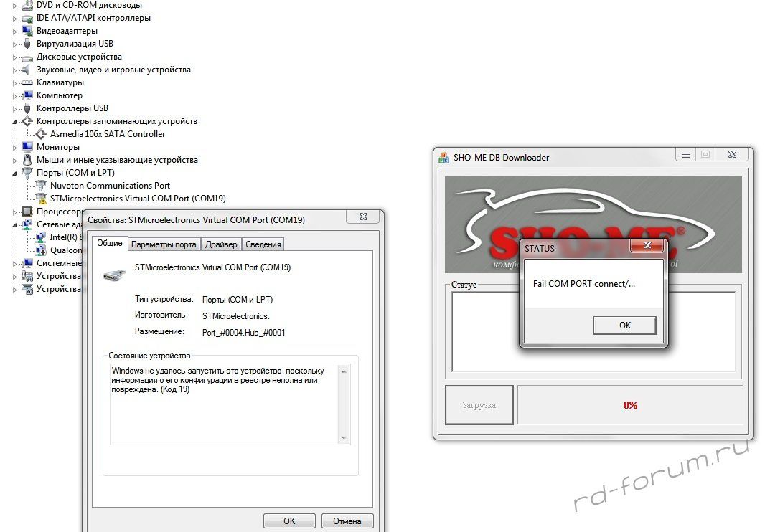Collapse the Порты (COM и LPT) node

[15, 173]
